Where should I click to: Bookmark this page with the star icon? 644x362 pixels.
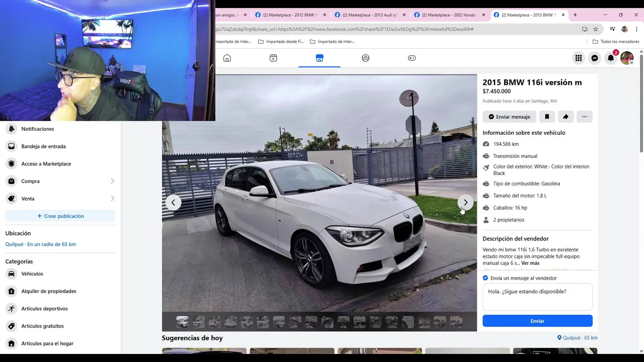(596, 29)
